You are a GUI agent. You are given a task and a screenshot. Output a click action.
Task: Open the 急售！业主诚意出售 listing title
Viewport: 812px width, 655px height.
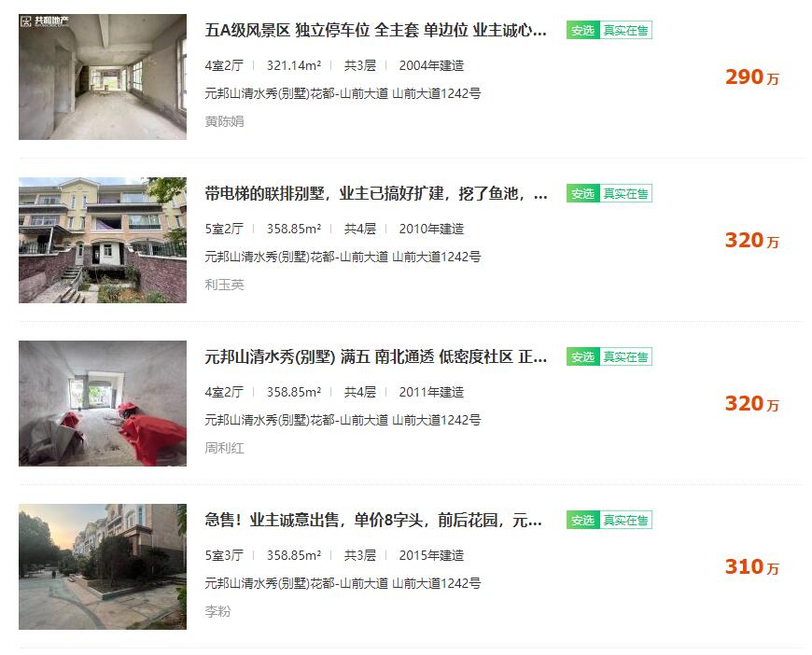point(373,520)
